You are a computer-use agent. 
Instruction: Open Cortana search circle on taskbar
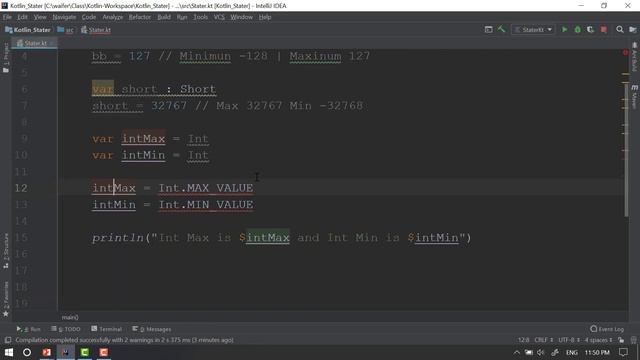click(27, 352)
